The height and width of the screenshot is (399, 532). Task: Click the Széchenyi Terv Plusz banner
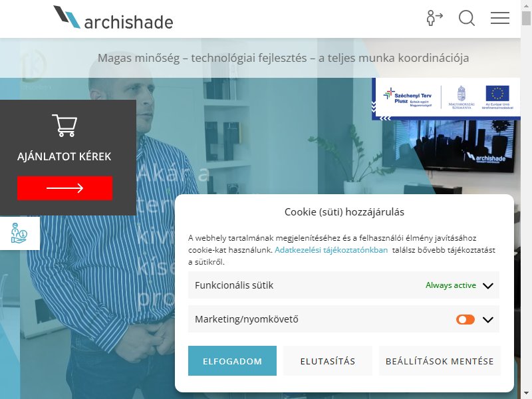coord(408,98)
